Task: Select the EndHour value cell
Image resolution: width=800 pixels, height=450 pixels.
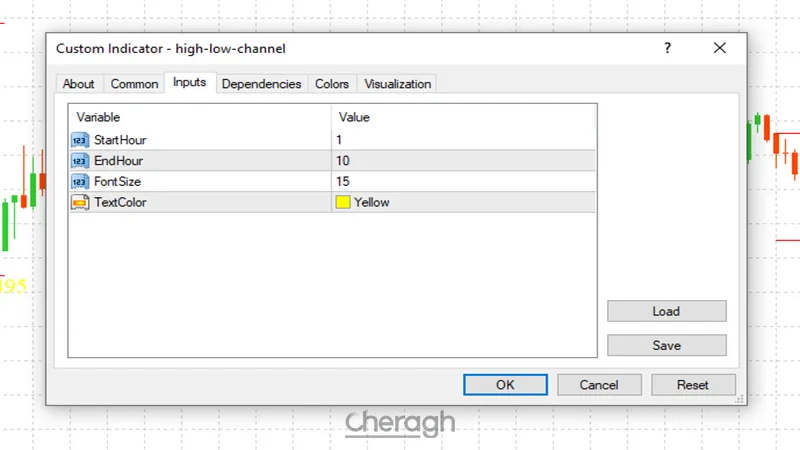Action: click(463, 160)
